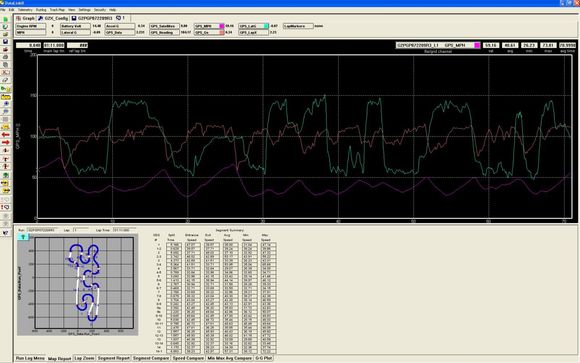
Task: Click the help cursor icon at toolbar bottom
Action: click(6, 233)
